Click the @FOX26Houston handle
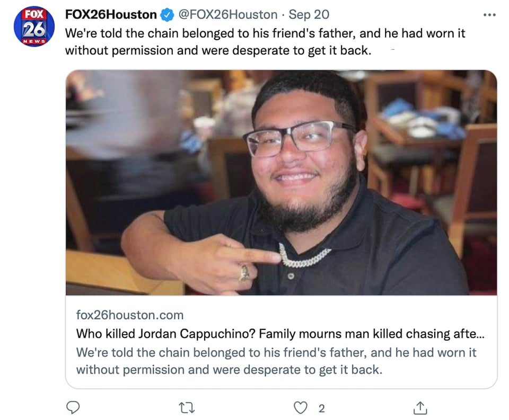The height and width of the screenshot is (420, 509). pos(228,15)
